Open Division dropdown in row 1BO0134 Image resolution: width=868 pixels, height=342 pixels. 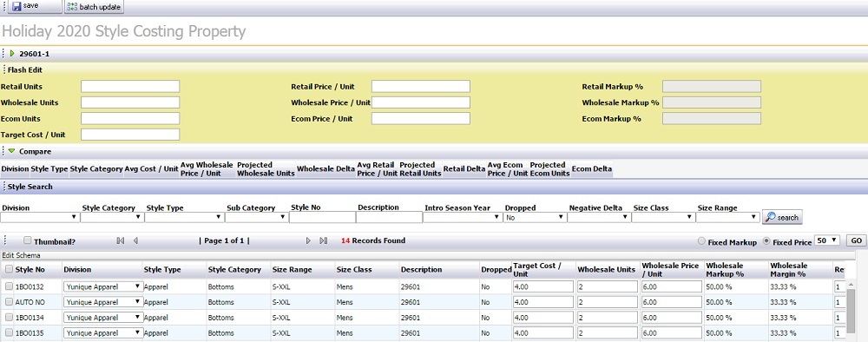point(102,318)
